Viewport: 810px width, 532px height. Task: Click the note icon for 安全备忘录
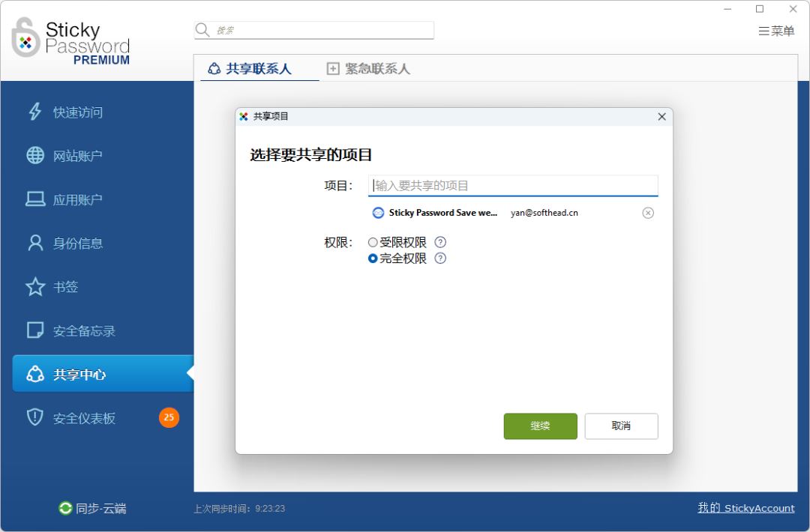(35, 330)
